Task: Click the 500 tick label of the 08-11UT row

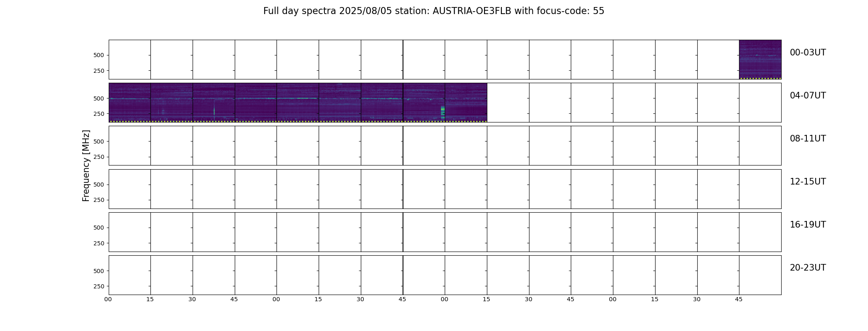Action: click(99, 142)
